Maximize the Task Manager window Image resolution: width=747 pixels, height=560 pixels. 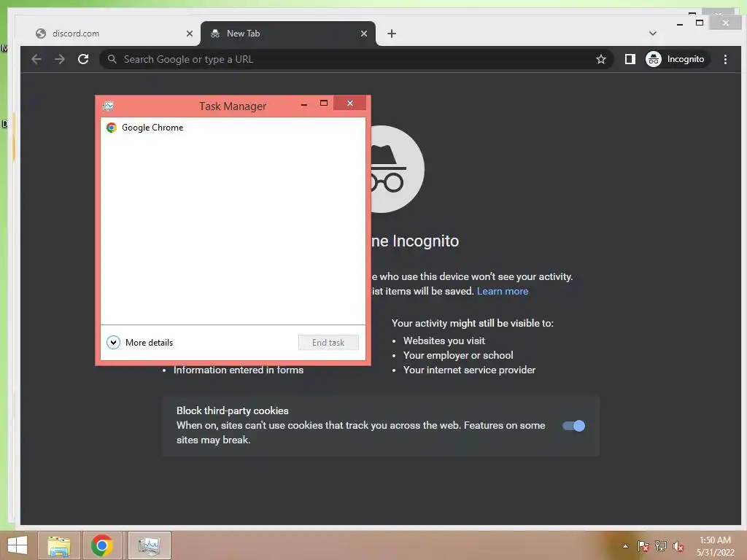324,103
